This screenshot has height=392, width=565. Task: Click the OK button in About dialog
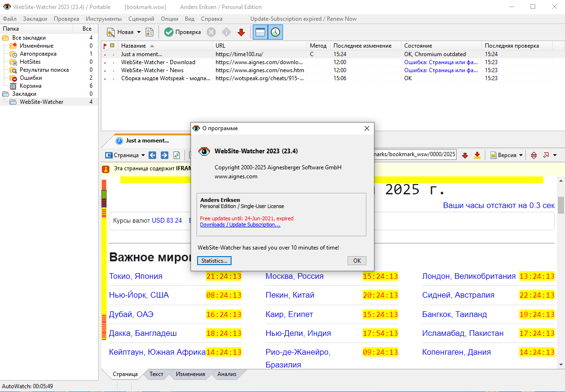tap(357, 261)
